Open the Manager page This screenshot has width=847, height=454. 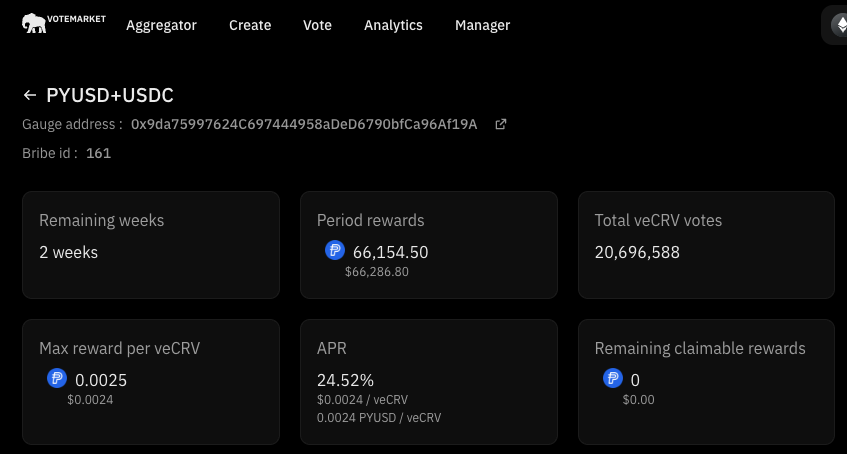482,25
